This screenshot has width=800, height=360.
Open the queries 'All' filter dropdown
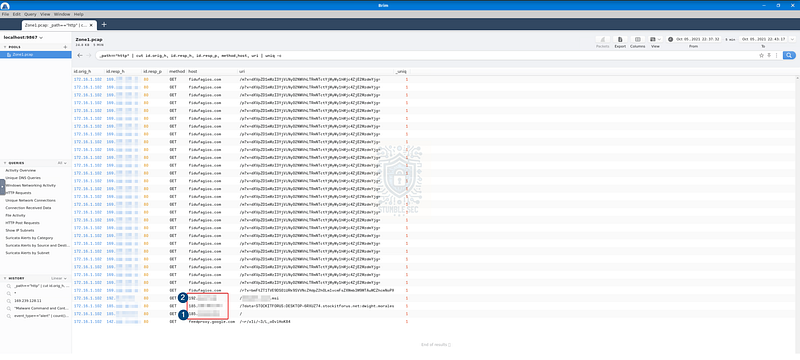coord(62,163)
